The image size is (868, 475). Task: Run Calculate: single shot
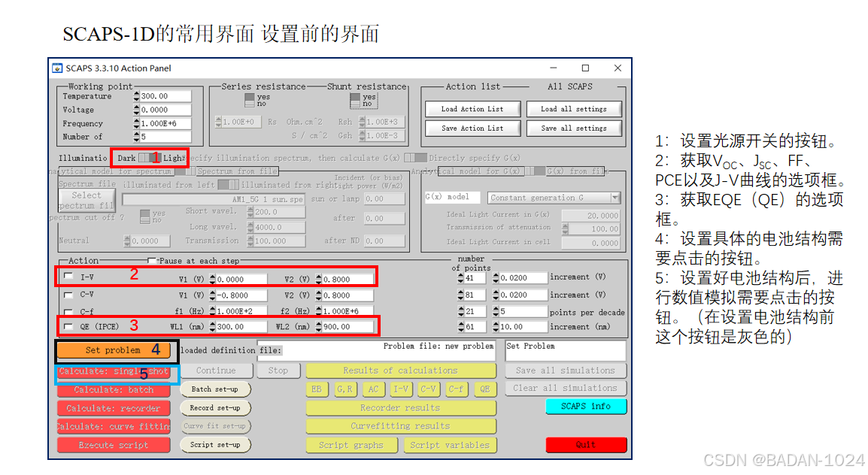click(x=114, y=371)
